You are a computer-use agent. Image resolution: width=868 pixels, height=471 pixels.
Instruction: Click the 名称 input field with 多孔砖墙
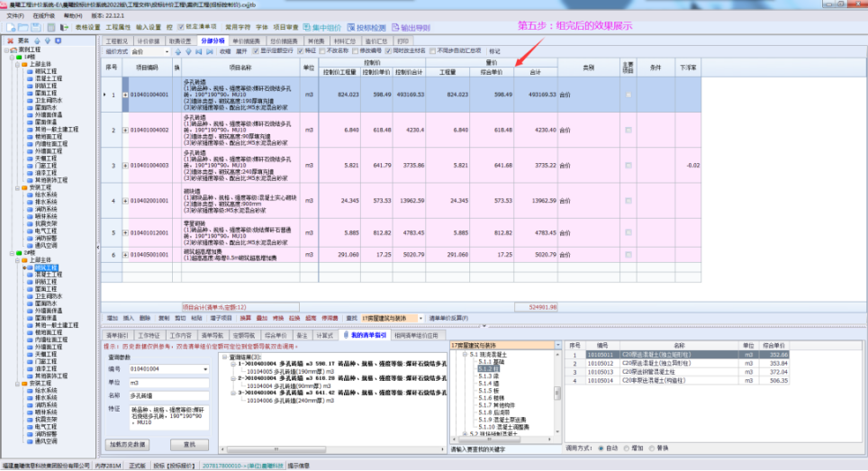coord(170,395)
